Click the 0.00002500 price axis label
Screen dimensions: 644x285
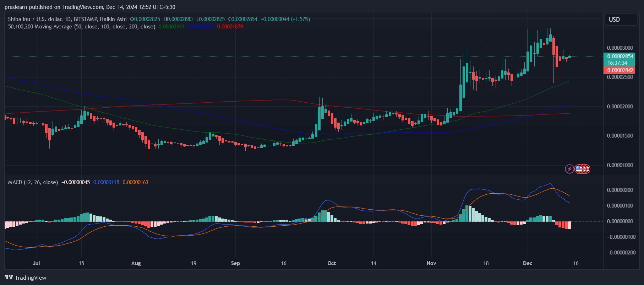tap(620, 77)
